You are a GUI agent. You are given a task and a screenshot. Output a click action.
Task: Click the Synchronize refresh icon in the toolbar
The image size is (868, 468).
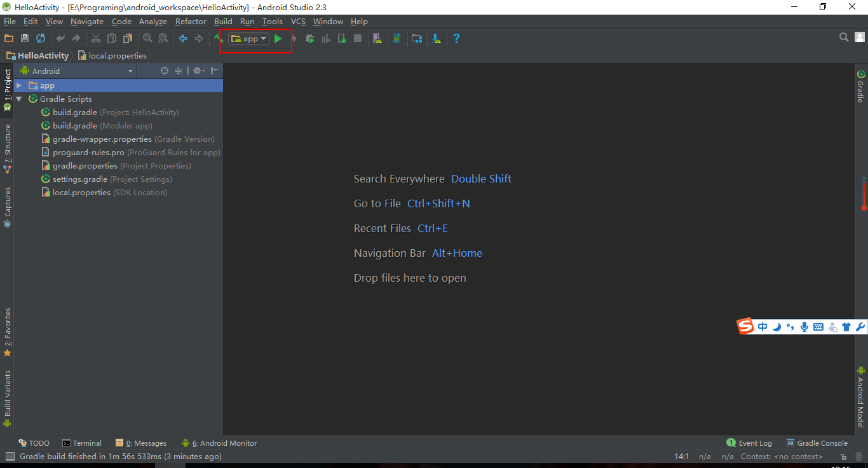point(41,39)
